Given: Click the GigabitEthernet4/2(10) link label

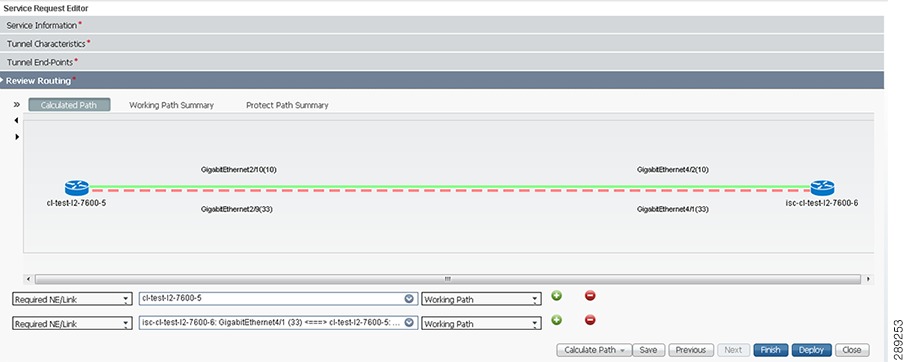Looking at the screenshot, I should (x=673, y=170).
